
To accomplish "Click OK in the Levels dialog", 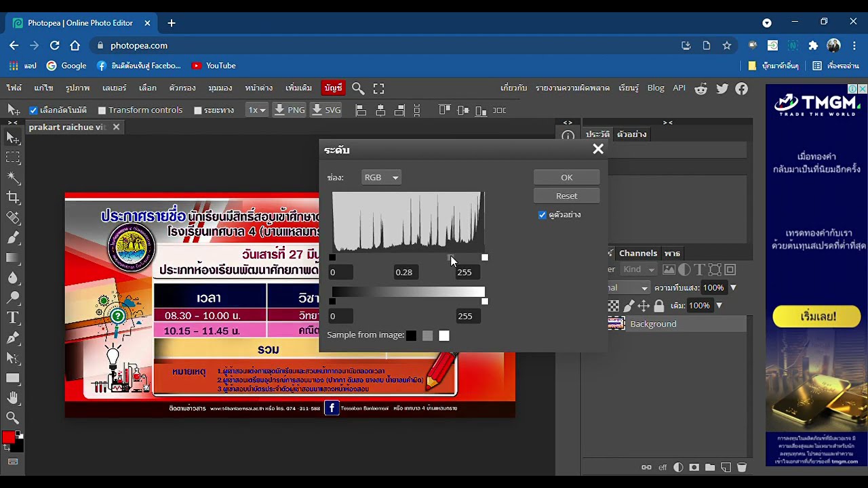I will pos(567,178).
